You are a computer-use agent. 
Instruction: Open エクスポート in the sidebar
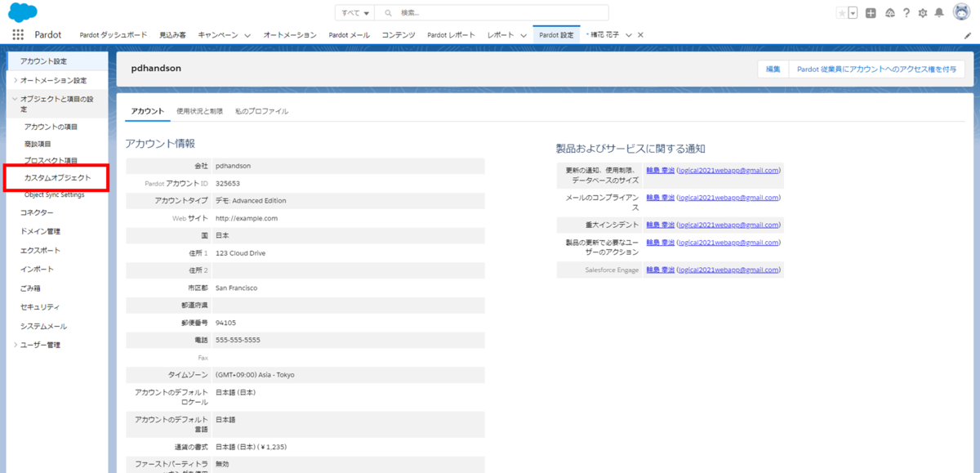tap(40, 250)
